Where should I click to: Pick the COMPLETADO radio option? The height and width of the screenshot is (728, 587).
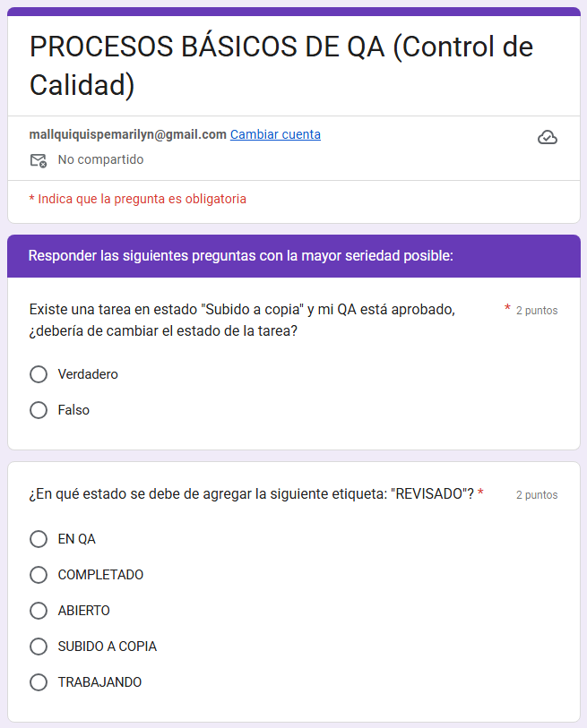click(39, 575)
